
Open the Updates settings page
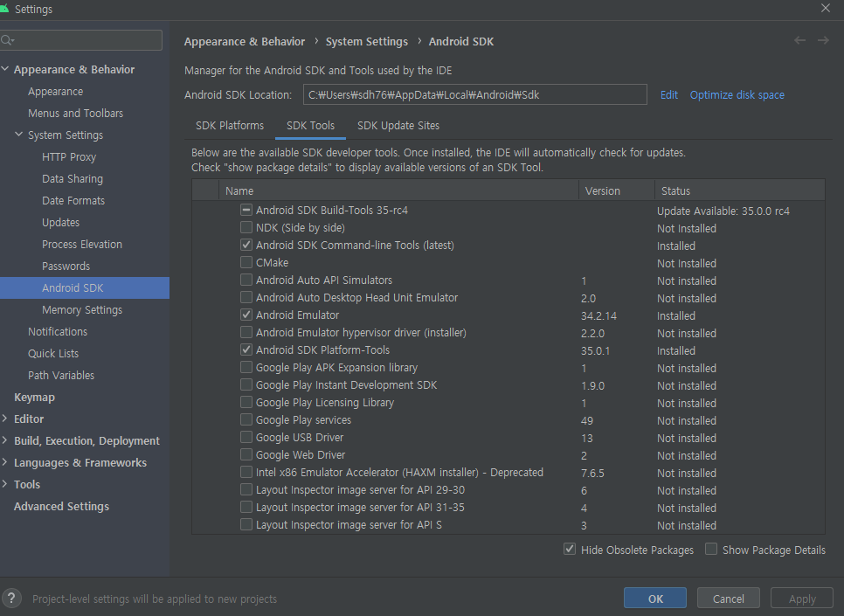pyautogui.click(x=61, y=223)
